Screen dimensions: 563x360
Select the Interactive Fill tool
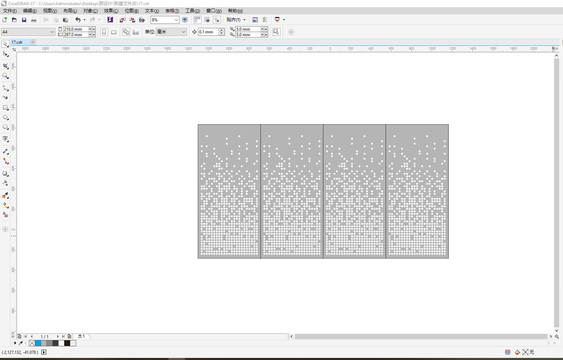(5, 205)
